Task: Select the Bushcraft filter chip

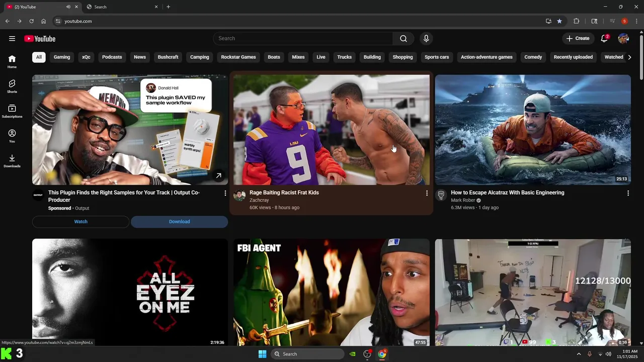Action: [168, 57]
